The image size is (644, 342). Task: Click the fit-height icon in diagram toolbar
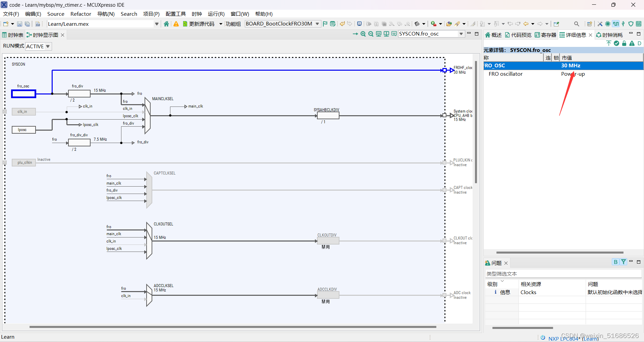[x=386, y=34]
